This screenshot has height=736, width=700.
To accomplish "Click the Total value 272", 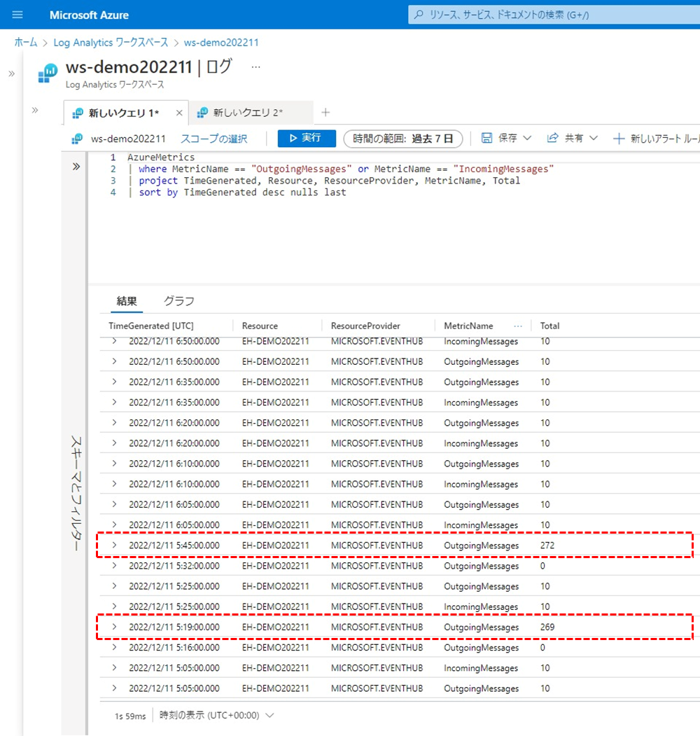I will [547, 546].
